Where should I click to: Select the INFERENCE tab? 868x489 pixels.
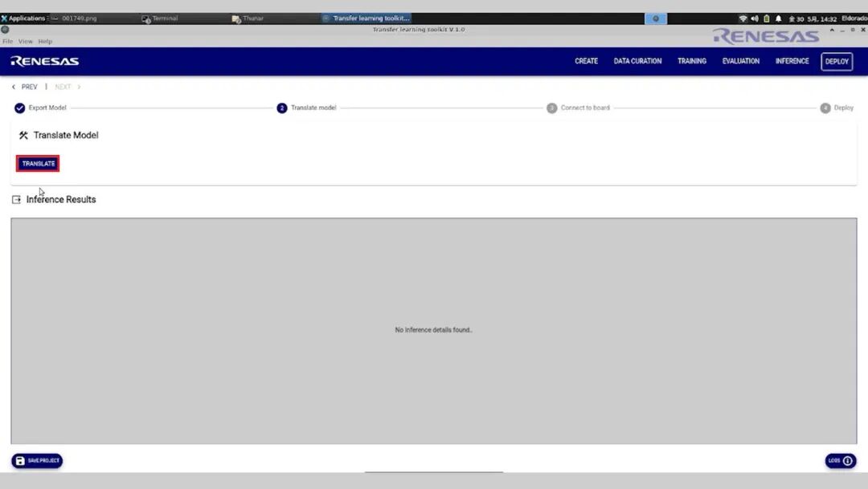(792, 61)
